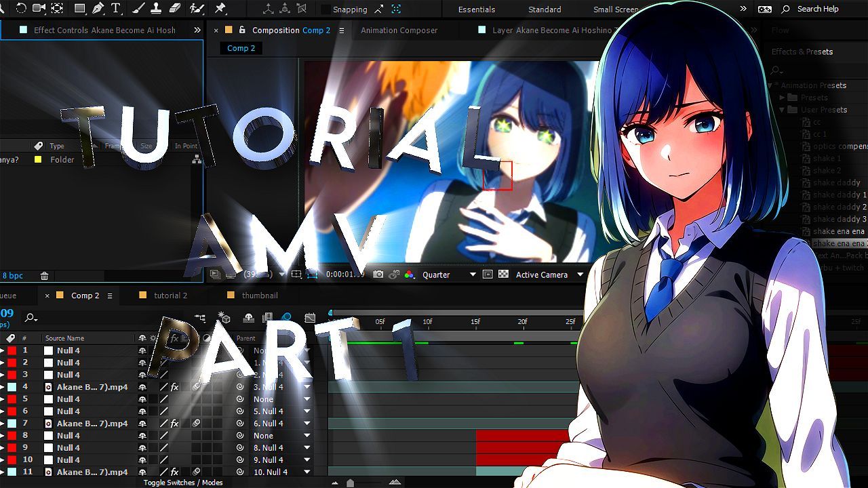Click the Composition Mini-Flowchart icon
The image size is (868, 488).
coord(200,318)
